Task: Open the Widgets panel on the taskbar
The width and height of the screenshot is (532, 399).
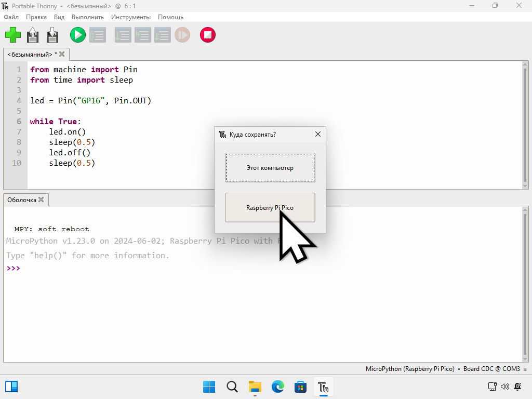Action: (x=11, y=387)
